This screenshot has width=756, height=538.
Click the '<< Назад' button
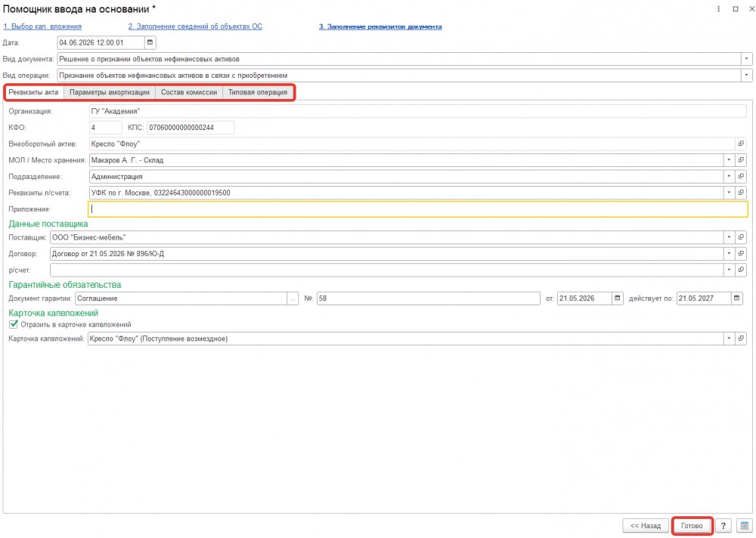click(646, 525)
